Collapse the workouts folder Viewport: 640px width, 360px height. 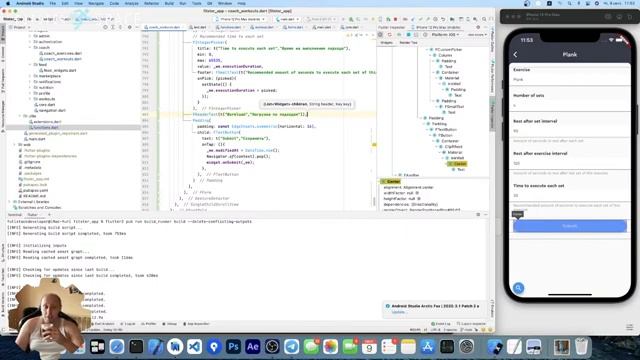(x=30, y=99)
